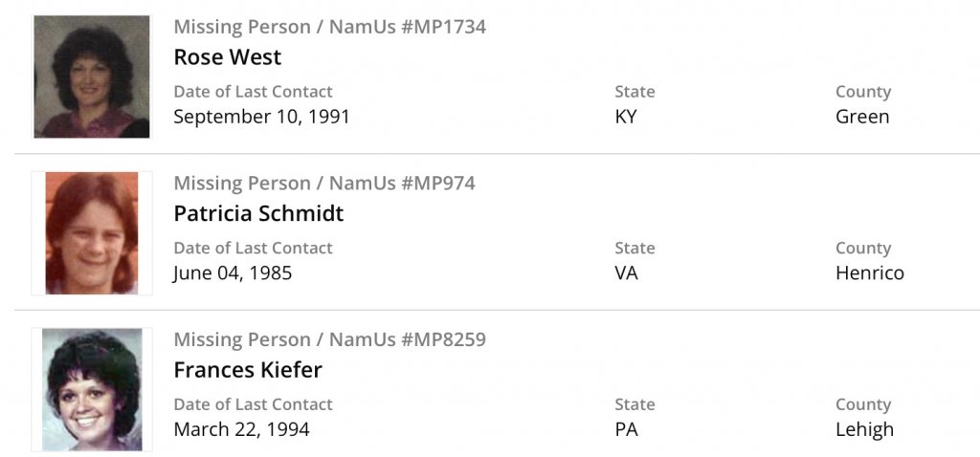Select the date September 10, 1991
The height and width of the screenshot is (457, 980).
(261, 117)
